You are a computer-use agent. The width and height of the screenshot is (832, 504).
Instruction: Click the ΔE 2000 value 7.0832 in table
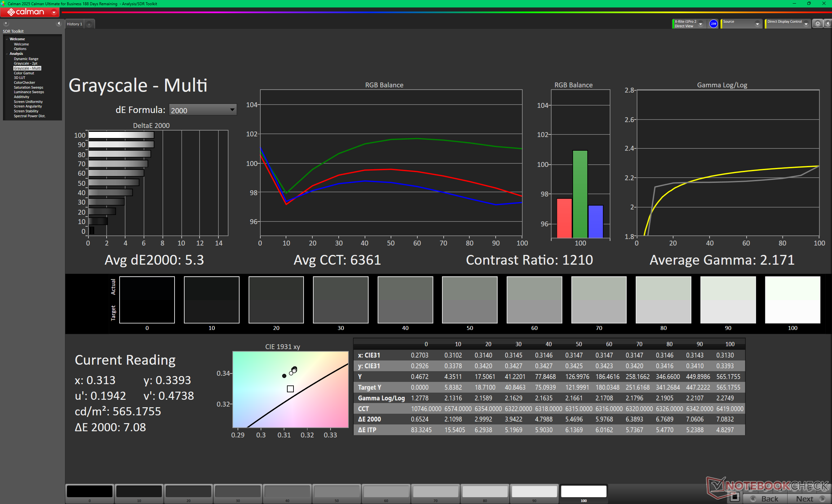pyautogui.click(x=725, y=419)
